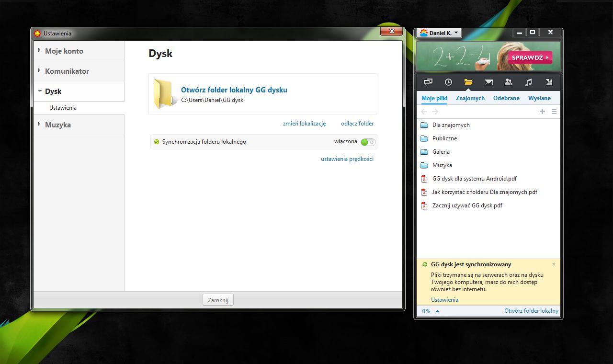The image size is (613, 364).
Task: Click the PDF icon for GG dysk dla systemu Android
Action: point(424,179)
